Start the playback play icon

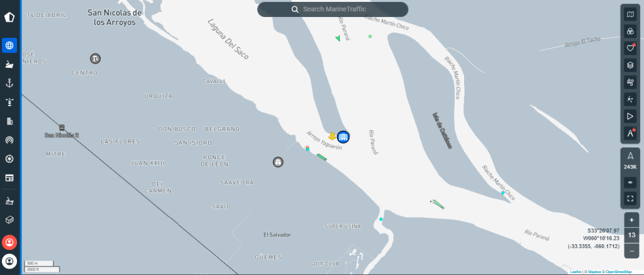click(630, 116)
